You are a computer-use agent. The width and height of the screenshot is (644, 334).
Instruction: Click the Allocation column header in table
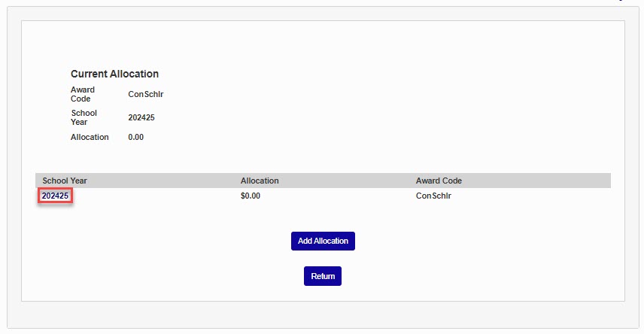coord(260,181)
